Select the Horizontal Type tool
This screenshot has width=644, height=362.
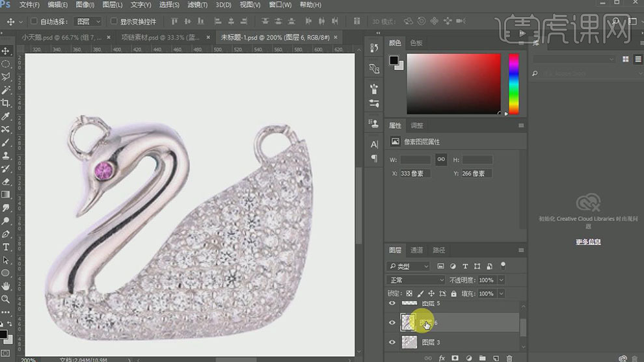(x=6, y=247)
